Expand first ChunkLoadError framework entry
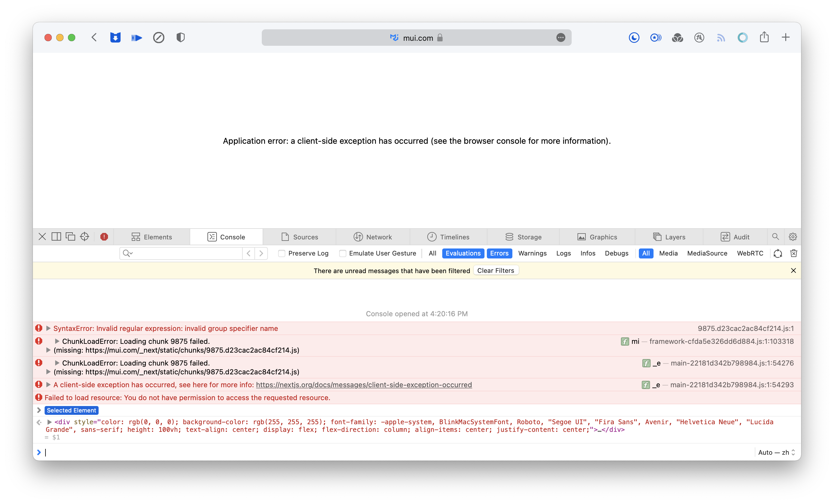834x504 pixels. pos(57,341)
